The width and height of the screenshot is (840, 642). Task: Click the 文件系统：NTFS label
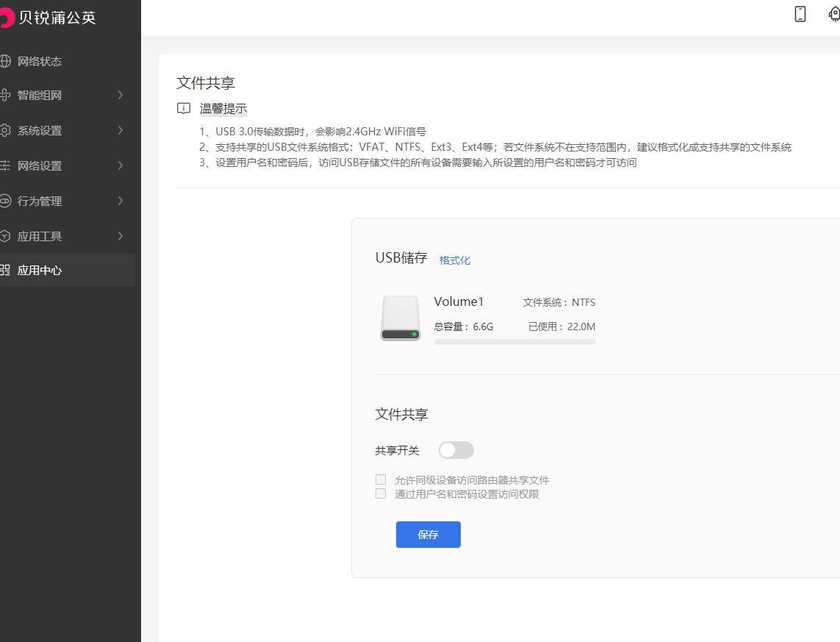click(x=559, y=302)
